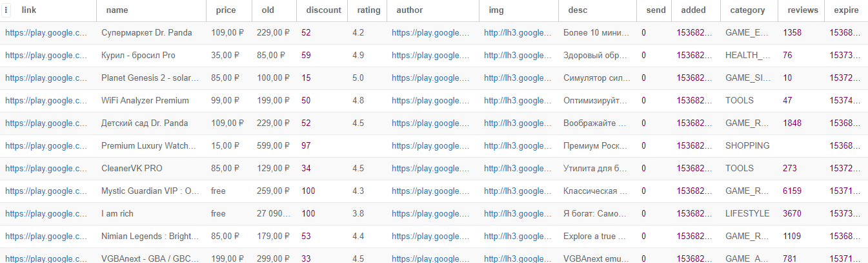Click the reviews value 6159

[x=792, y=191]
